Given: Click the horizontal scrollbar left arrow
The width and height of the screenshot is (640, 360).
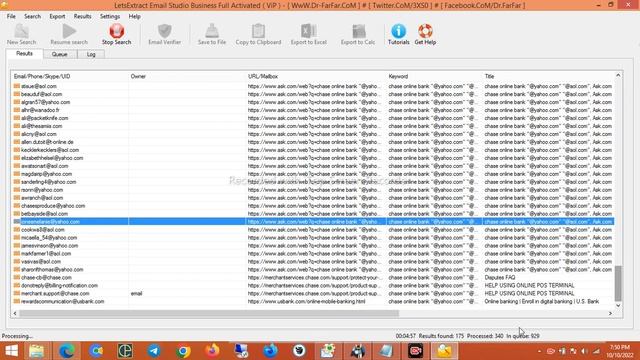Looking at the screenshot, I should (x=15, y=313).
